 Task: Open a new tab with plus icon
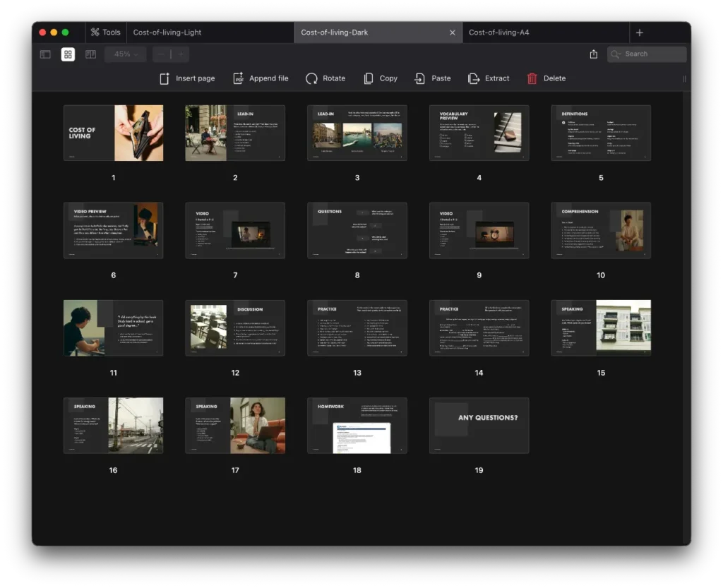point(639,32)
